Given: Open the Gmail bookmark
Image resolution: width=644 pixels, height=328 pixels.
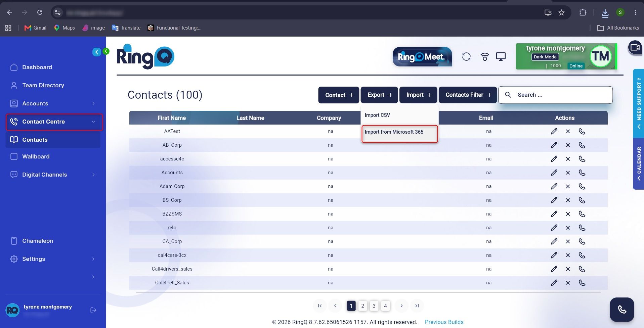Looking at the screenshot, I should pos(35,28).
